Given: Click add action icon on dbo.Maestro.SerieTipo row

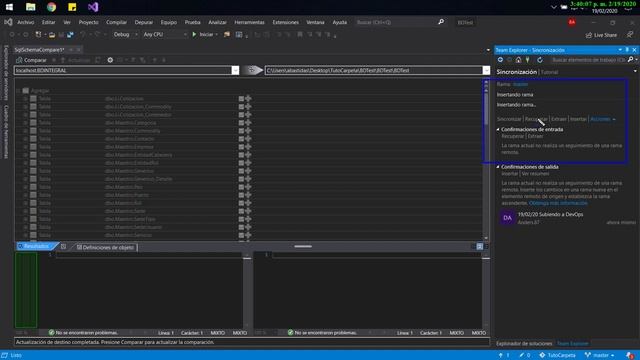Looking at the screenshot, I should coord(248,219).
